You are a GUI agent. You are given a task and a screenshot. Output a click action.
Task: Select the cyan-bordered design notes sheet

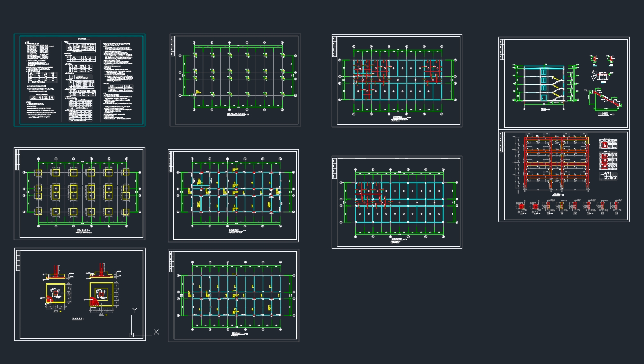(x=79, y=80)
